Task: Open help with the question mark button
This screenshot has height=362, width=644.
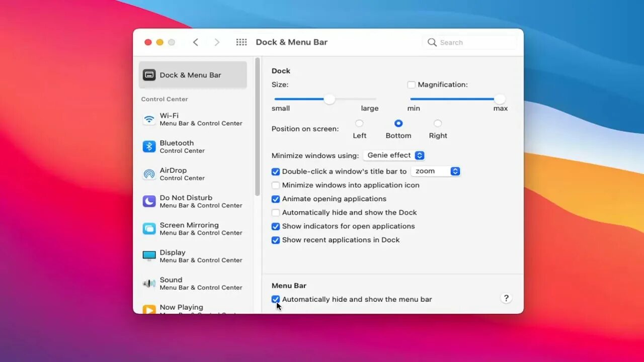Action: pos(506,298)
